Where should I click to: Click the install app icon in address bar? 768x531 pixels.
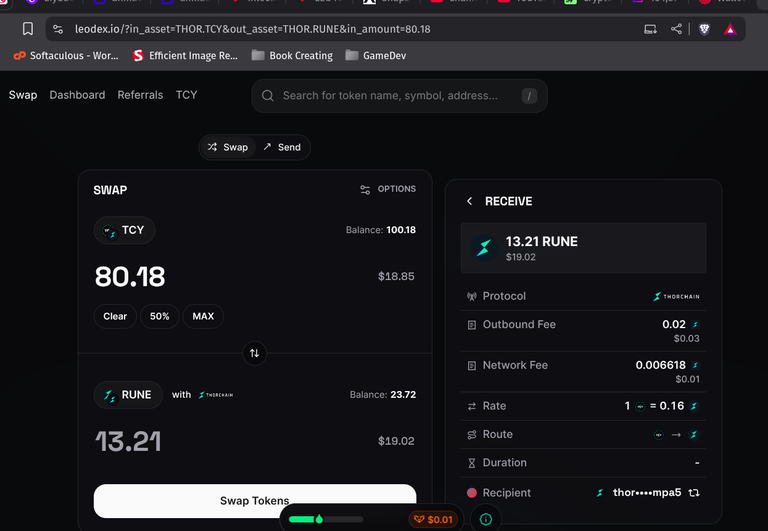tap(650, 29)
